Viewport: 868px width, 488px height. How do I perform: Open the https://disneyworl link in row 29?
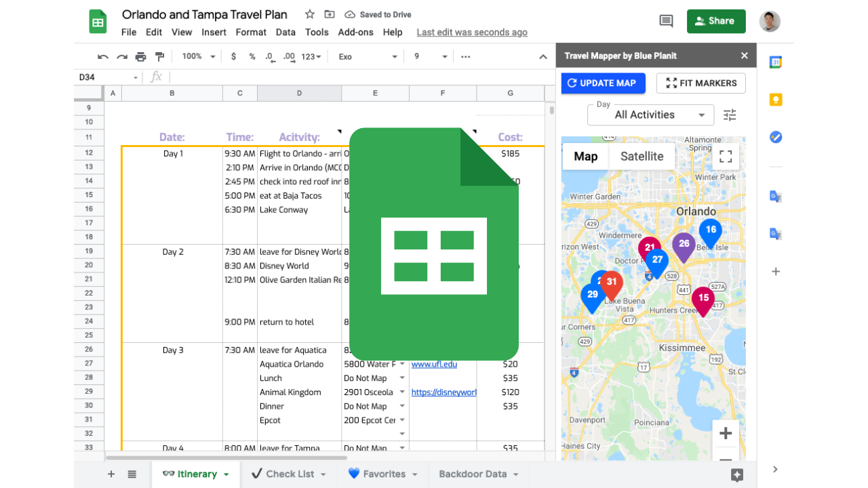click(444, 392)
